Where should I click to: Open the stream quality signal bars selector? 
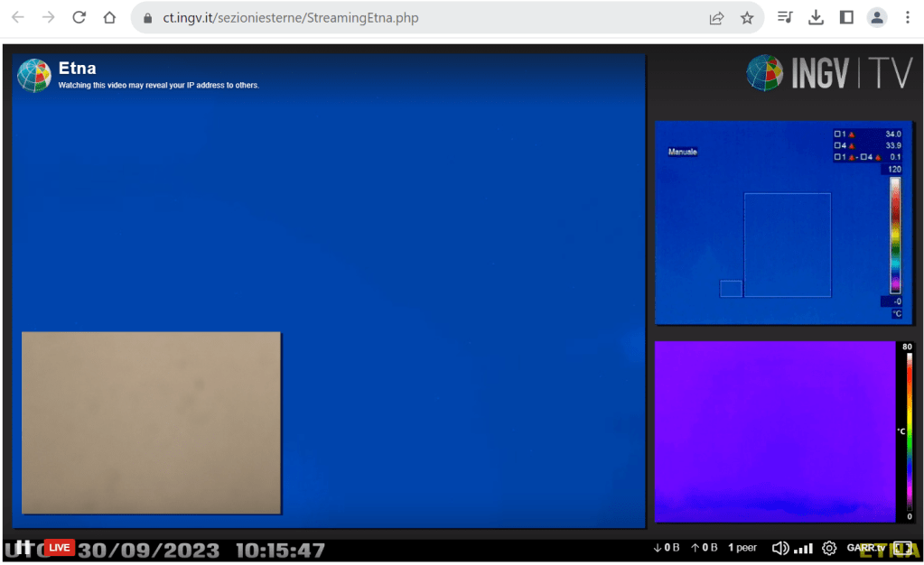point(803,548)
